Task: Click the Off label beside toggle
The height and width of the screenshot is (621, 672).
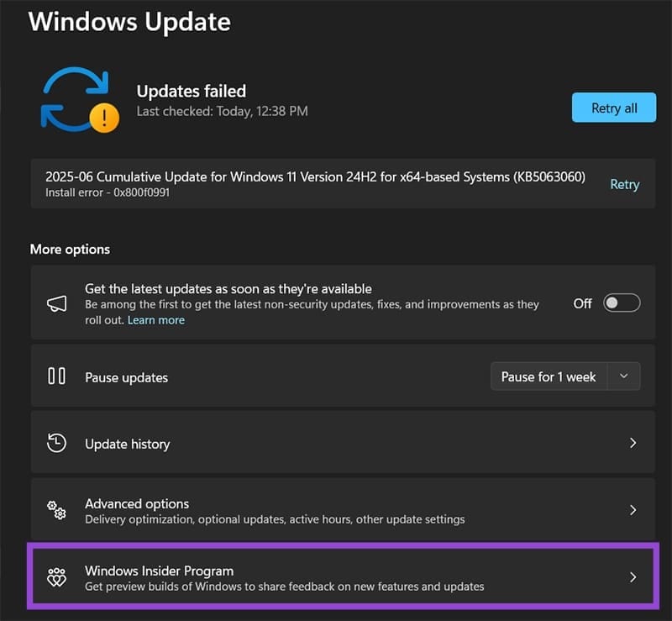Action: tap(582, 303)
